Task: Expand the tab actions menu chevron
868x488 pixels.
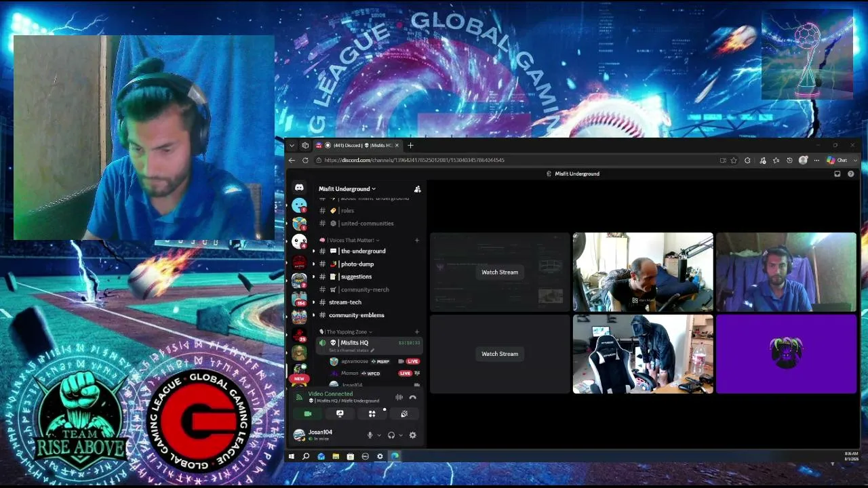Action: (292, 145)
